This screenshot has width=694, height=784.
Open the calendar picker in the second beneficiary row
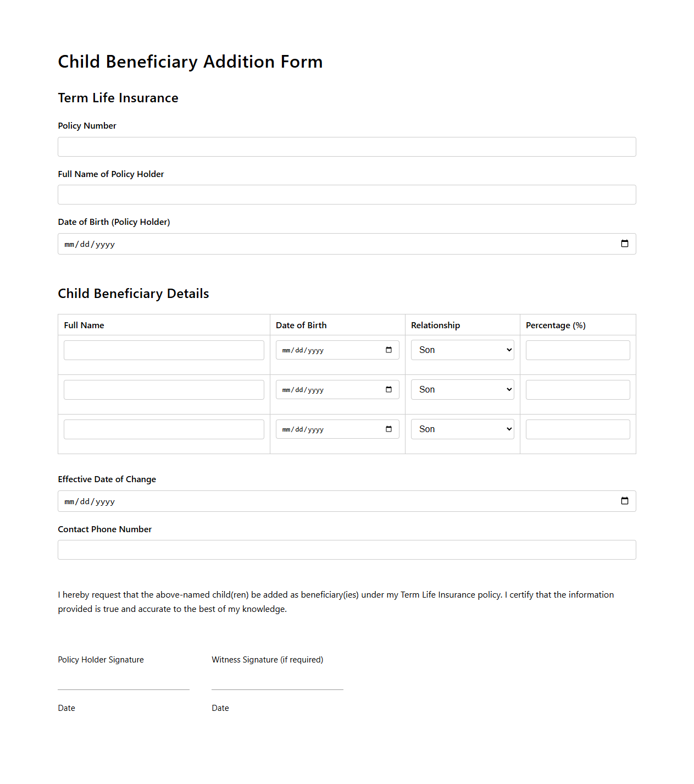(x=389, y=389)
